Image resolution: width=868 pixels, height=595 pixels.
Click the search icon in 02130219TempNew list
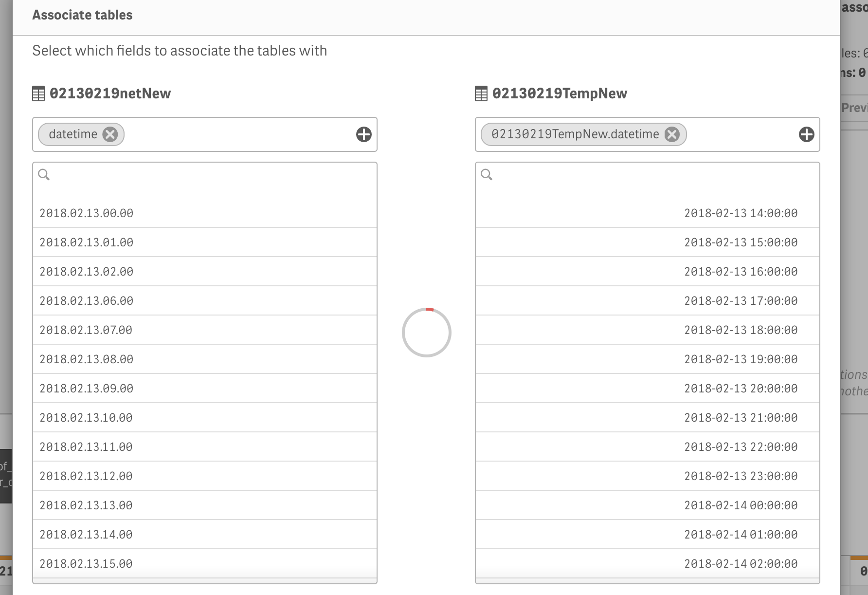[487, 174]
